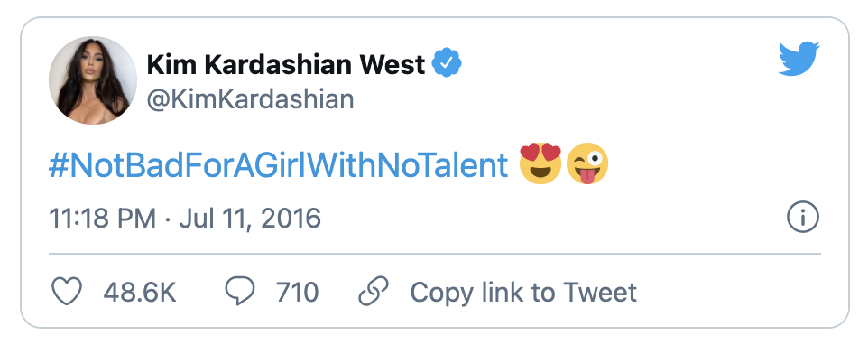Select Copy link to Tweet text

tap(523, 292)
